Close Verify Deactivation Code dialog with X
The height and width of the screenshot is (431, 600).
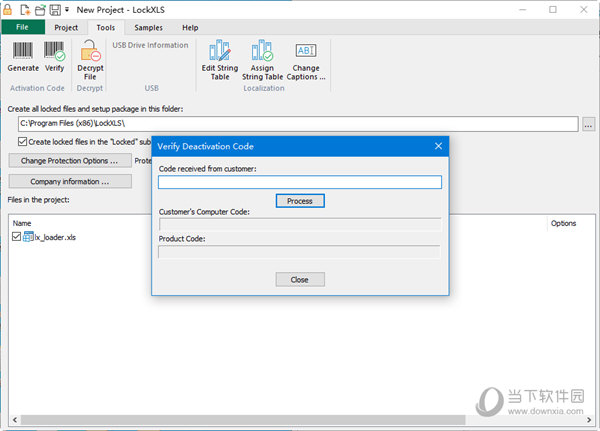(x=439, y=146)
